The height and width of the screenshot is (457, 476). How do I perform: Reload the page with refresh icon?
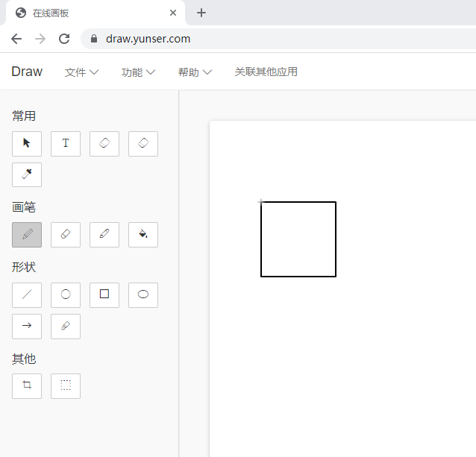pos(64,39)
